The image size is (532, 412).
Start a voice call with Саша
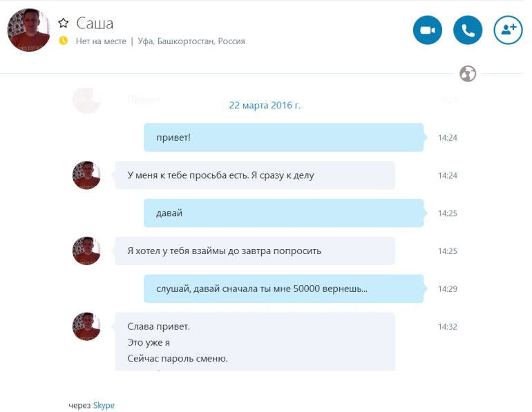[468, 30]
